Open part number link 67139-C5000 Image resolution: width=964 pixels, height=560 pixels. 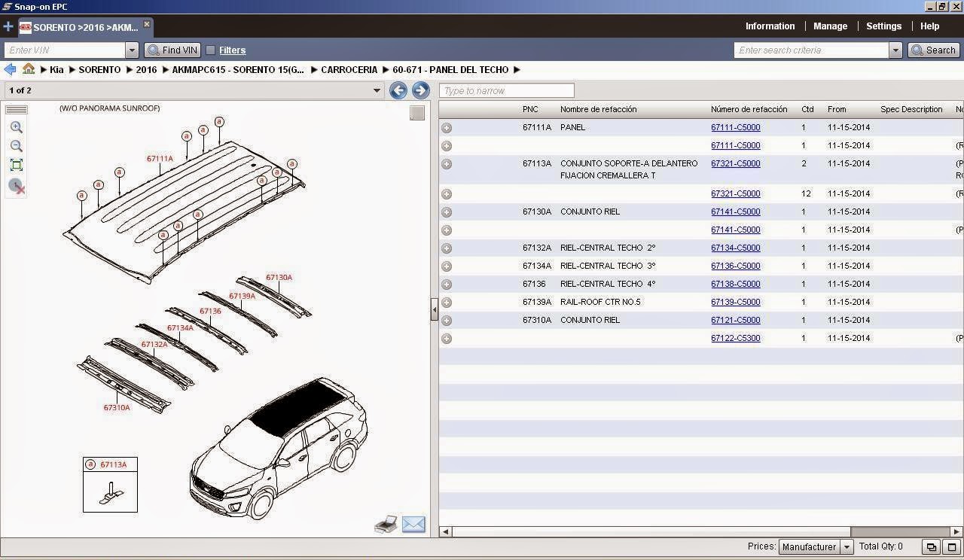(735, 302)
